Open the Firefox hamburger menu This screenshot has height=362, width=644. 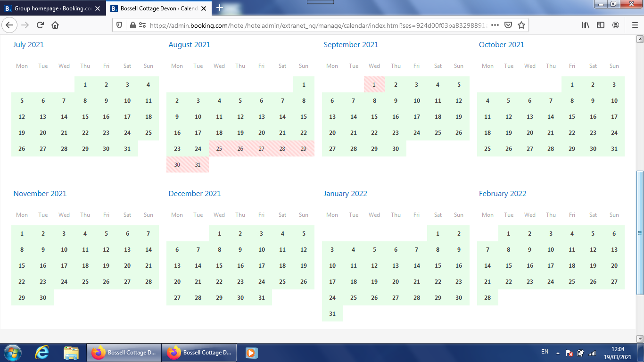635,25
